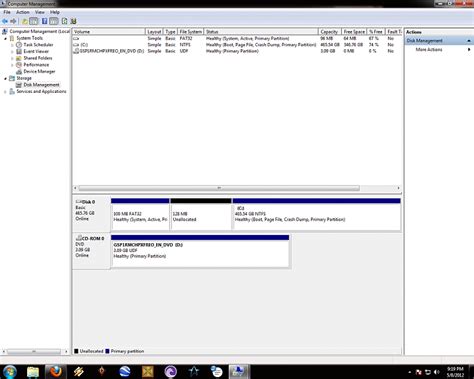Viewport: 474px width, 379px height.
Task: Click the Disk 0 label box
Action: [x=91, y=214]
